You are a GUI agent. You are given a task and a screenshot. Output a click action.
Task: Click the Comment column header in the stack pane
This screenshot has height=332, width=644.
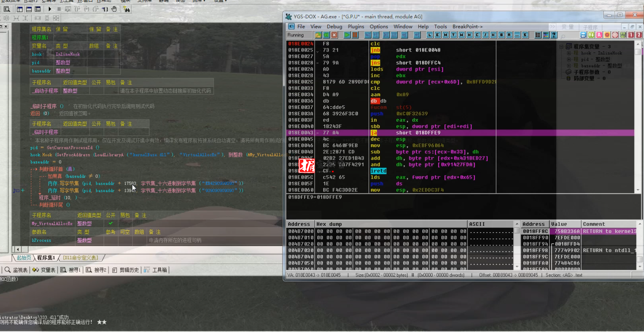(609, 224)
